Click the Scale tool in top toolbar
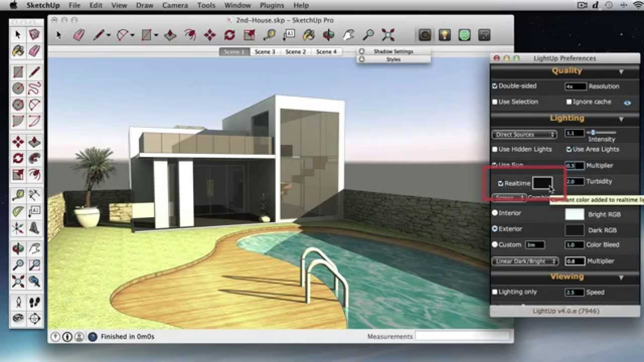 249,35
